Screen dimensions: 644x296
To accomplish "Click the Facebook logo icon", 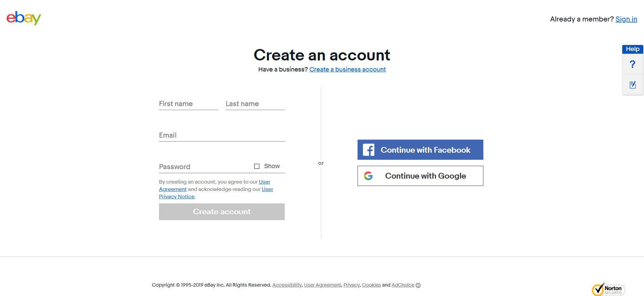I will pyautogui.click(x=369, y=150).
